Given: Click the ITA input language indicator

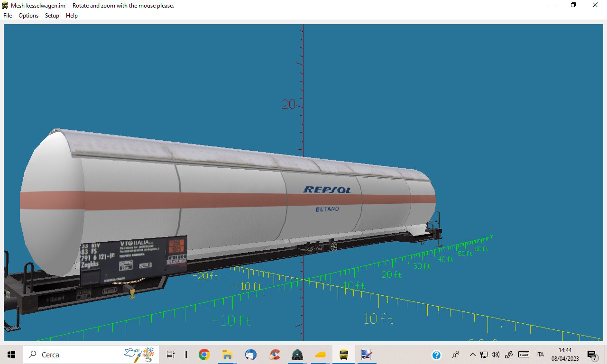Looking at the screenshot, I should coord(540,355).
